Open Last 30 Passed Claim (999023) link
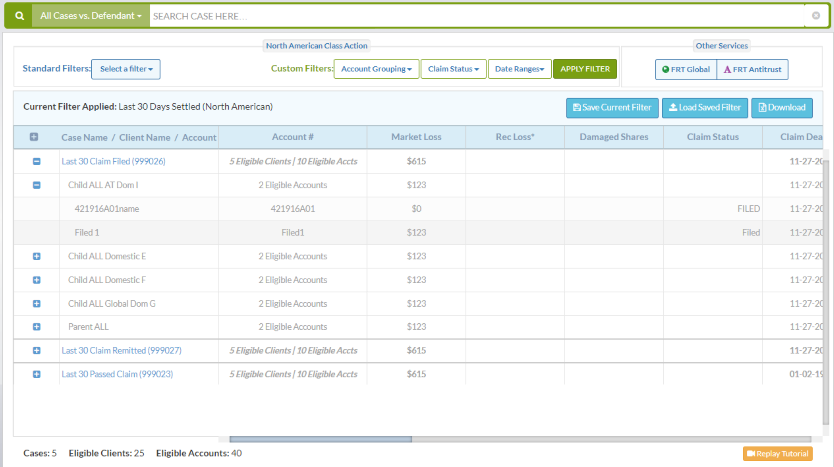This screenshot has height=467, width=834. tap(117, 374)
